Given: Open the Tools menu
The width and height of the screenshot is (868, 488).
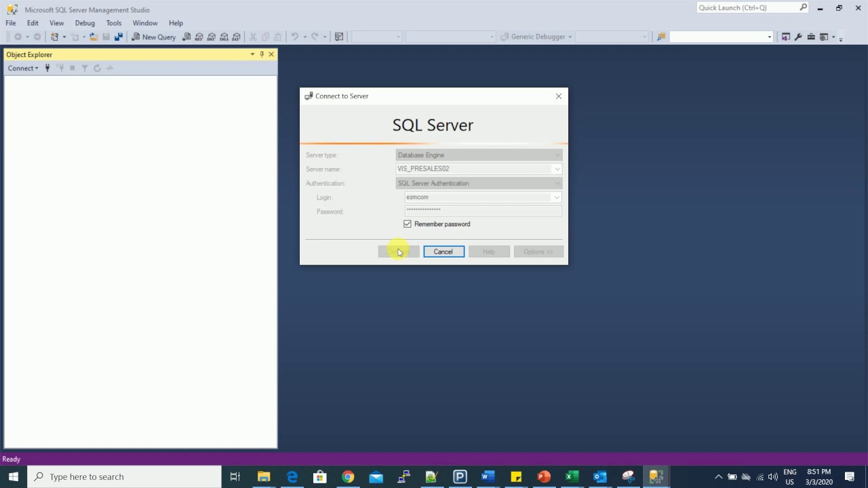Looking at the screenshot, I should (x=113, y=23).
